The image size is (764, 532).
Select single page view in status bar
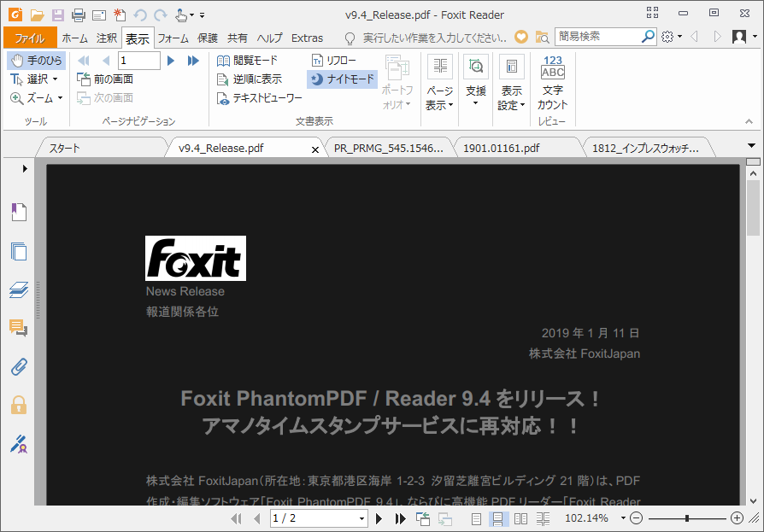476,519
